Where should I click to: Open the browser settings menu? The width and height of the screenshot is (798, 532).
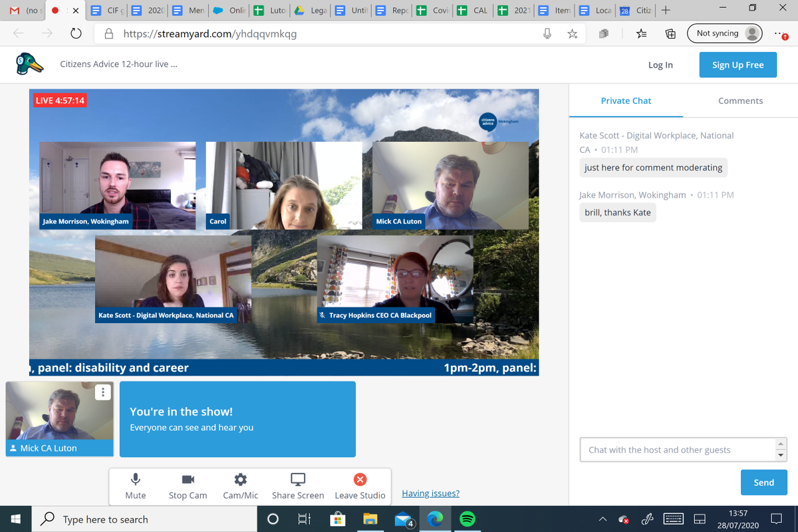pos(779,32)
